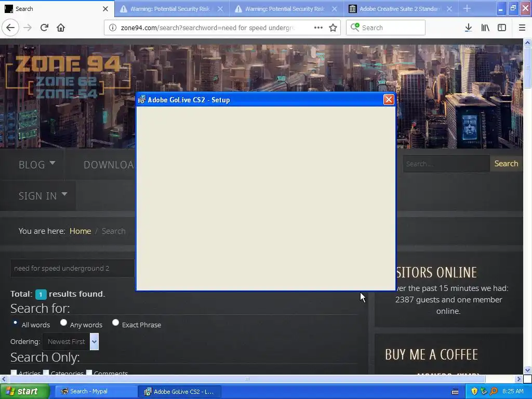The image size is (532, 399).
Task: Click the results count badge 1
Action: pos(41,295)
